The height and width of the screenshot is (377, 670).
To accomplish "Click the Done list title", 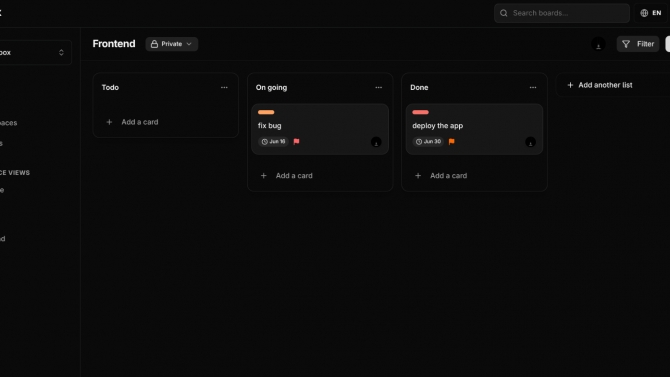I will [x=419, y=87].
